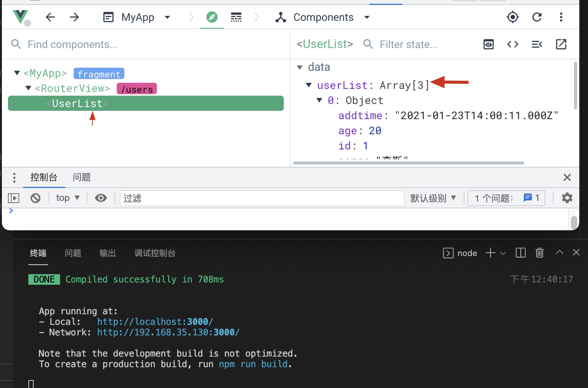This screenshot has height=388, width=588.
Task: Open the top context dropdown
Action: [x=68, y=198]
